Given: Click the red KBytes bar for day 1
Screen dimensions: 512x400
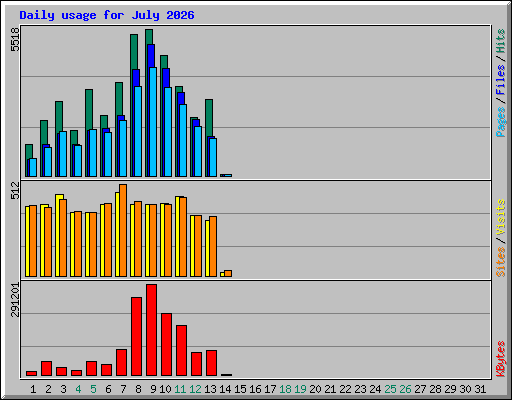Looking at the screenshot, I should pos(32,373).
